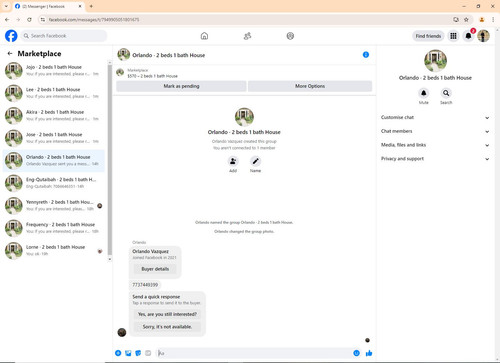Click the message text input box
Screen dimensions: 500x363
(x=253, y=353)
